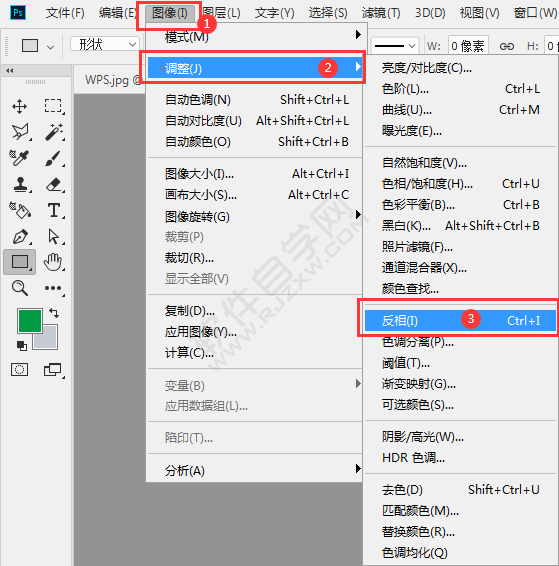This screenshot has width=559, height=566.
Task: Choose 自动对比度(U)
Action: (x=255, y=121)
